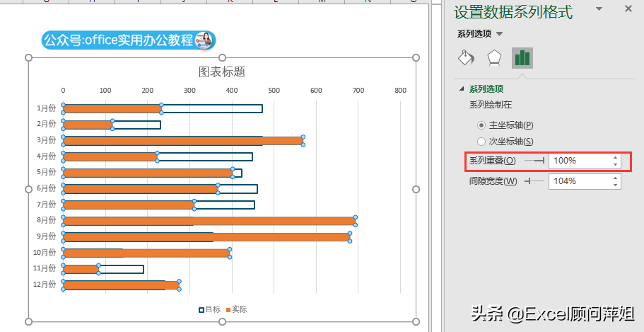The image size is (644, 332).
Task: Click the 实际 legend entry
Action: pos(237,309)
